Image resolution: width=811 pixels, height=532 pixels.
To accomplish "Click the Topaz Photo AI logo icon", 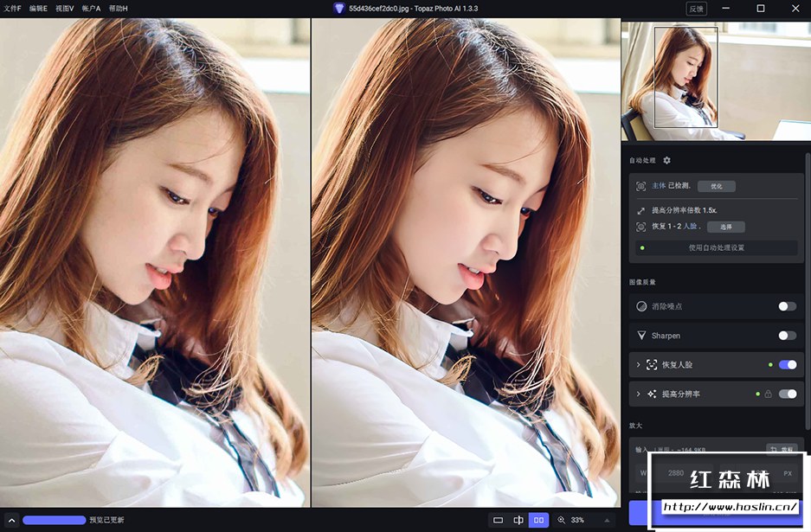I will (338, 9).
